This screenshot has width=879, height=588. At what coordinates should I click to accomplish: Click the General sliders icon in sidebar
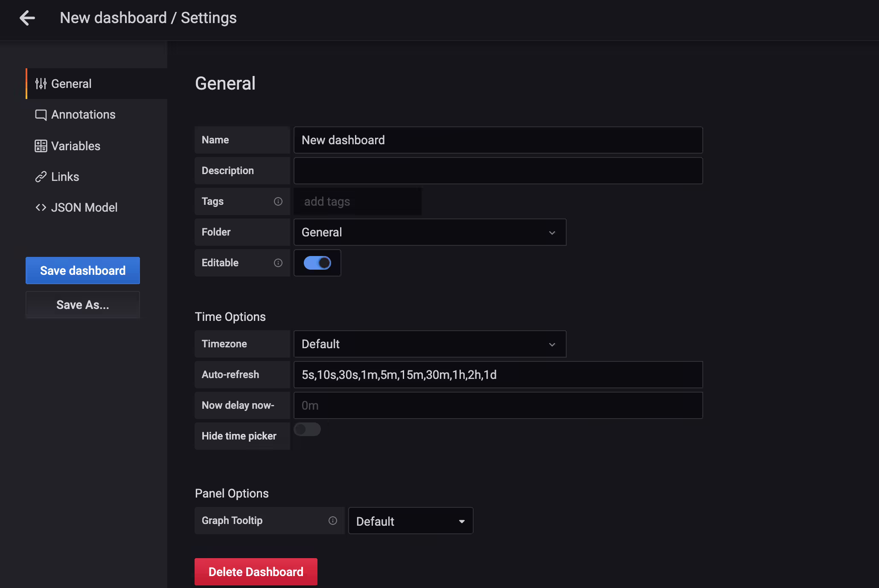coord(41,84)
